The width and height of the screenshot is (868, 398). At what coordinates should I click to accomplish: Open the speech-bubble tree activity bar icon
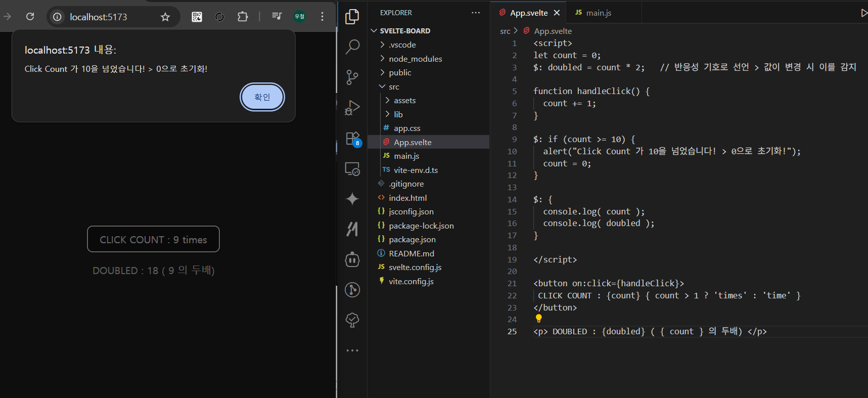352,320
